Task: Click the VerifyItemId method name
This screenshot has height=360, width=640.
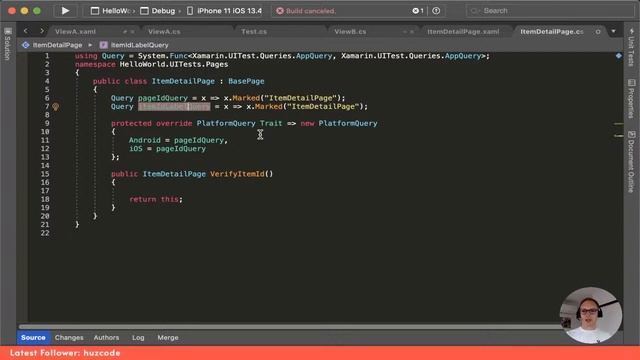Action: 237,174
